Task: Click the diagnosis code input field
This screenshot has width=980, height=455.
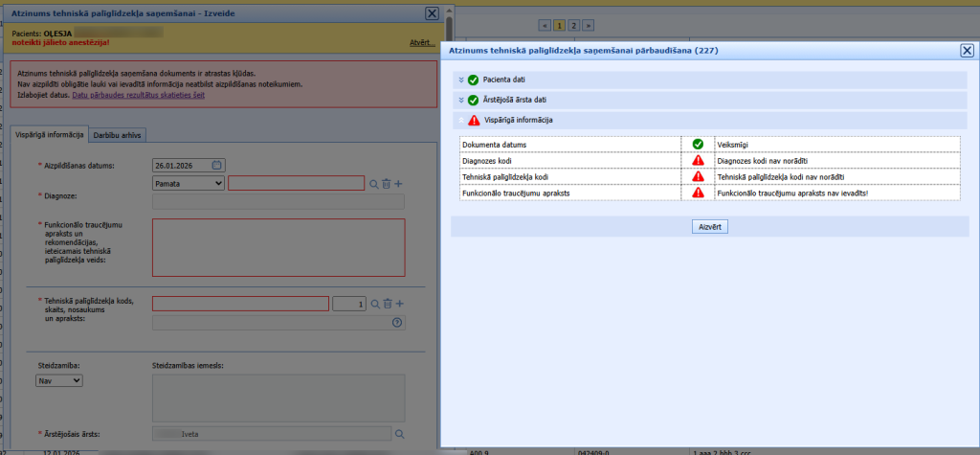Action: point(297,183)
